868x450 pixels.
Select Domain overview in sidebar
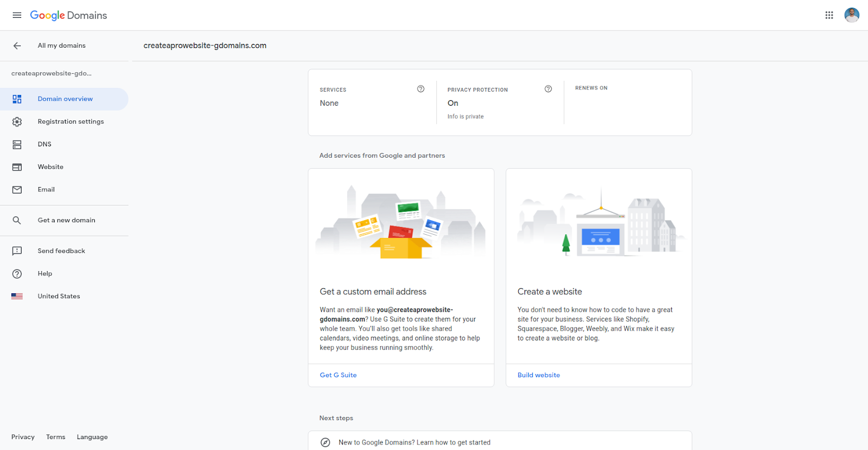click(x=64, y=99)
